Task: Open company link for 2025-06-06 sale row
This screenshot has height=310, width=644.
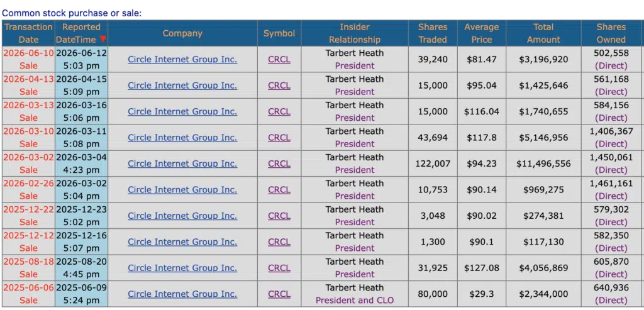Action: [182, 294]
